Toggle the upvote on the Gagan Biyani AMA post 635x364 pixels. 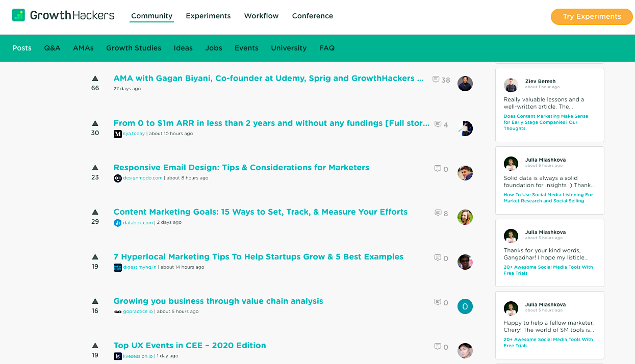tap(95, 79)
